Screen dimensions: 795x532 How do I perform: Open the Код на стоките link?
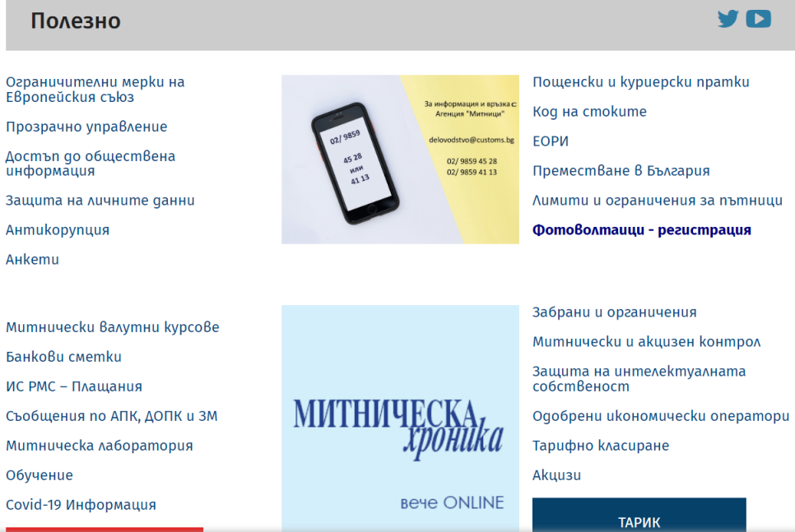(589, 112)
